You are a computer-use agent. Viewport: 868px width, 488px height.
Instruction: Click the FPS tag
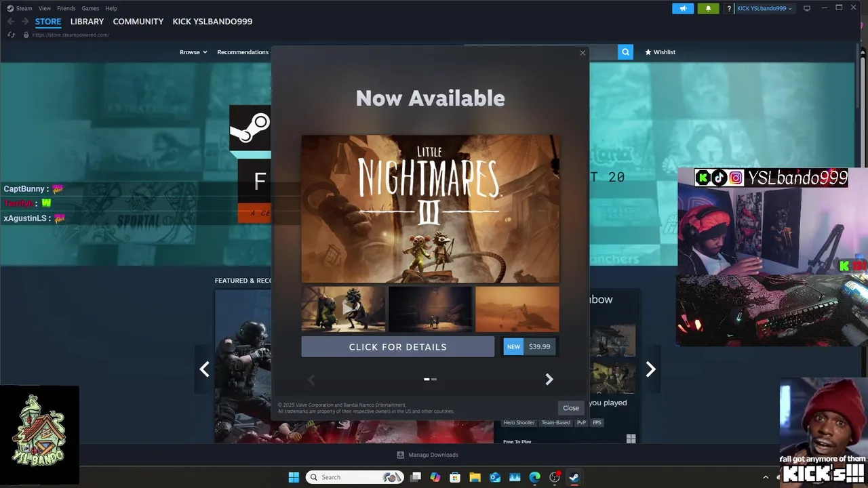(x=597, y=422)
